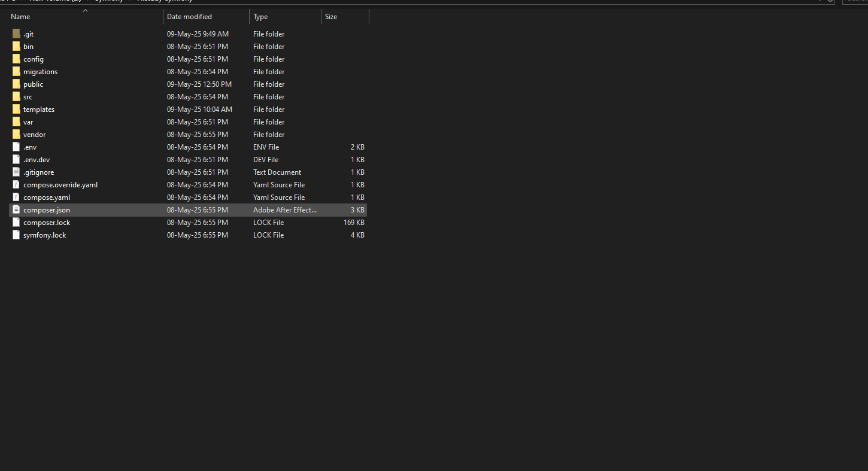Click the ENV File type cell
The image size is (868, 471).
(x=266, y=147)
